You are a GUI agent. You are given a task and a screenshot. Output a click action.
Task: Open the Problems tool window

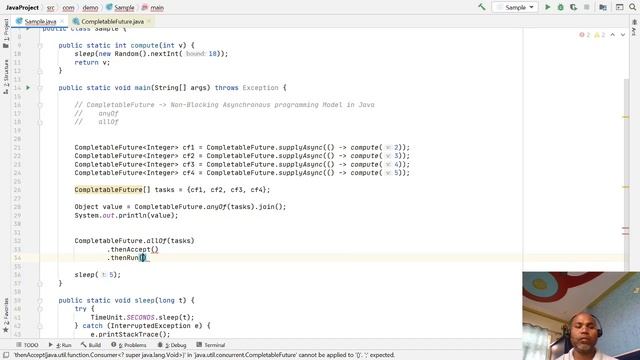129,345
